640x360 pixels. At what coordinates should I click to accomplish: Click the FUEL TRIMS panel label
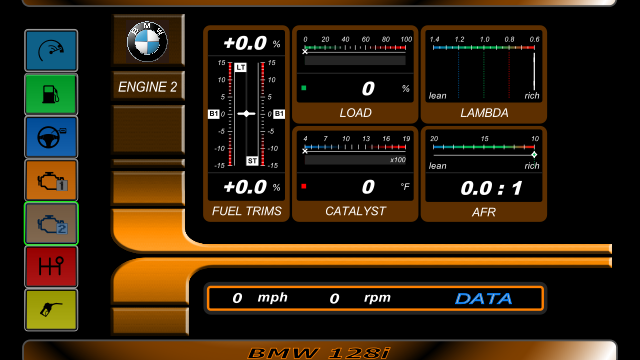click(247, 211)
